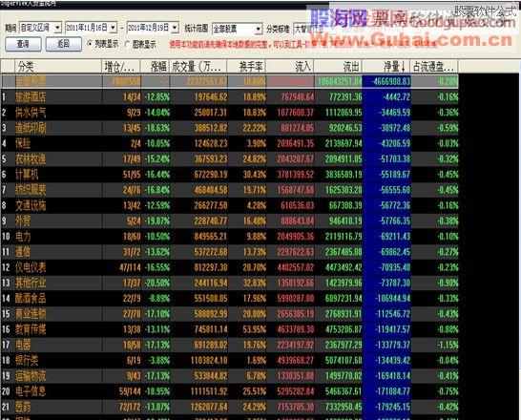Viewport: 521px width, 420px height.
Task: Select the 保险 row
Action: click(230, 143)
